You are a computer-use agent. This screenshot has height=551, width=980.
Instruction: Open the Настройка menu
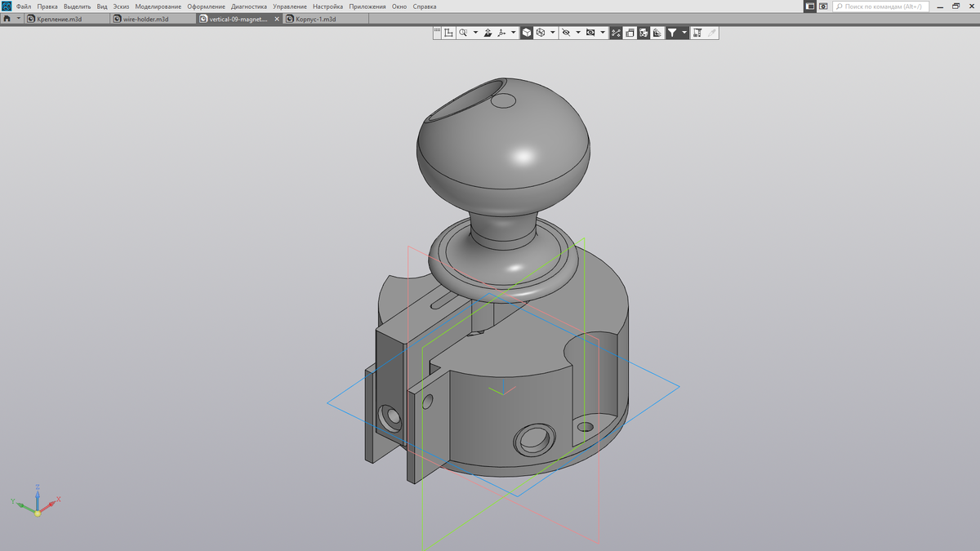click(x=328, y=6)
